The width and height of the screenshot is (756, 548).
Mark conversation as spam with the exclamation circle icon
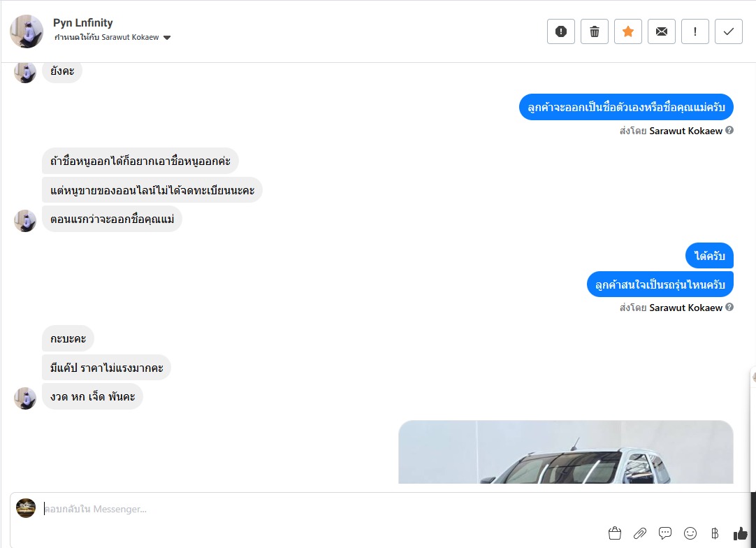(561, 32)
